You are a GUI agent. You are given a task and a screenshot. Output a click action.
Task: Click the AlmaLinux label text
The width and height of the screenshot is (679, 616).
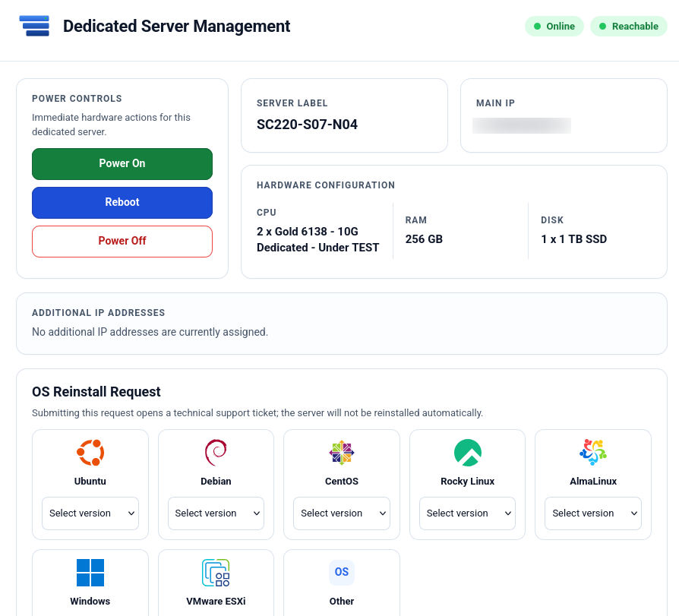pos(593,482)
